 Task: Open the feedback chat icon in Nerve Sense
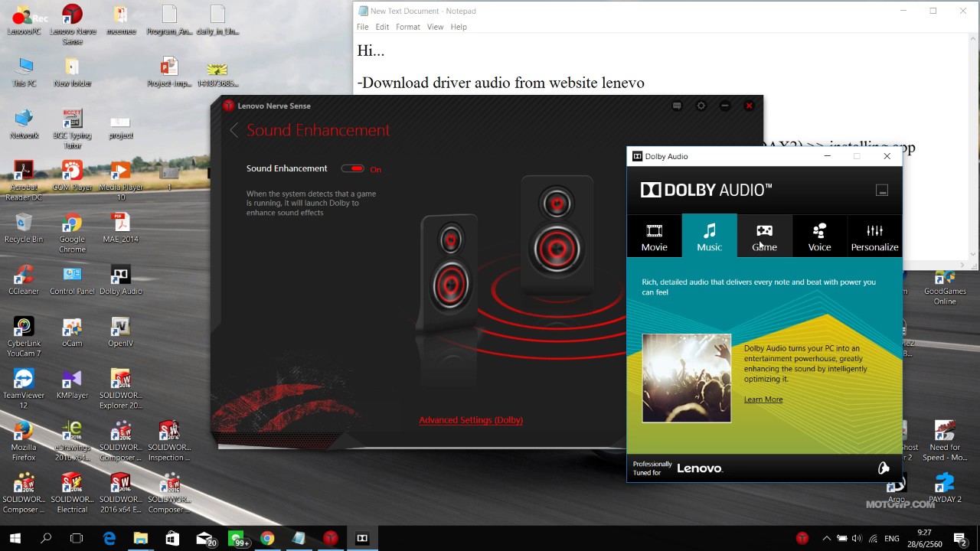click(x=677, y=106)
